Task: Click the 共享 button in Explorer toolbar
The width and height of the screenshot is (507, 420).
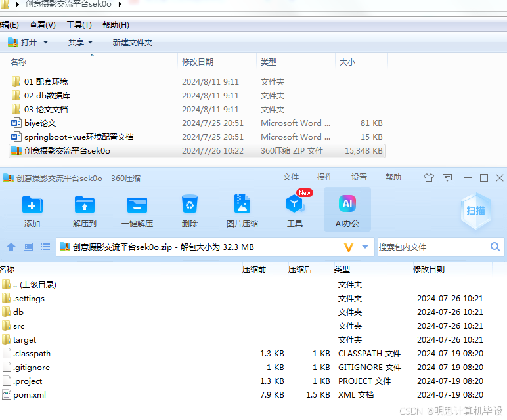Action: 76,42
